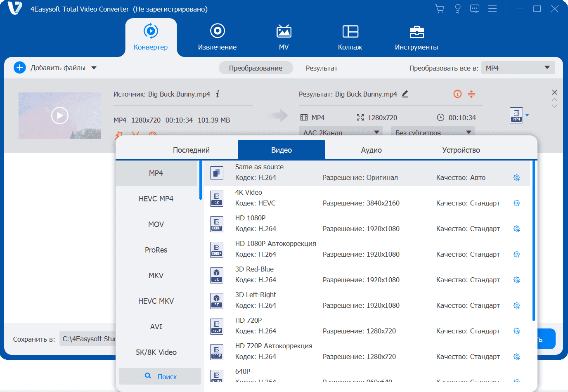Expand the Add Files dropdown arrow
Image resolution: width=568 pixels, height=392 pixels.
point(94,68)
